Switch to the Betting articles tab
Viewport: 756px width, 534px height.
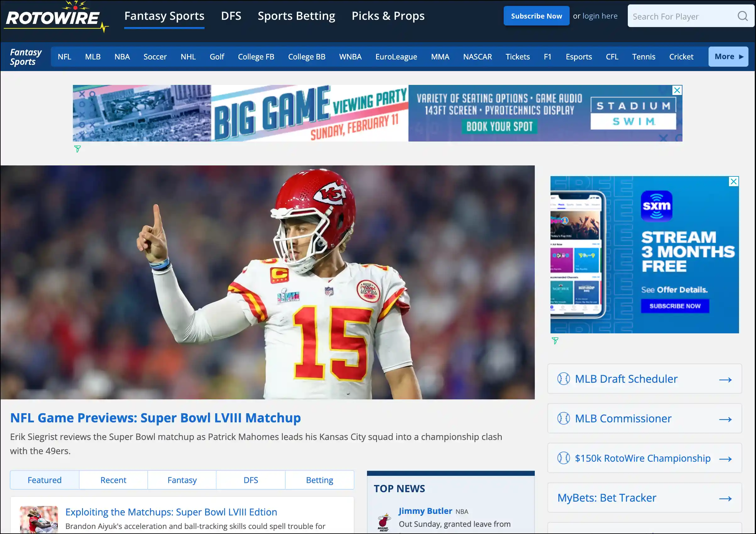319,480
